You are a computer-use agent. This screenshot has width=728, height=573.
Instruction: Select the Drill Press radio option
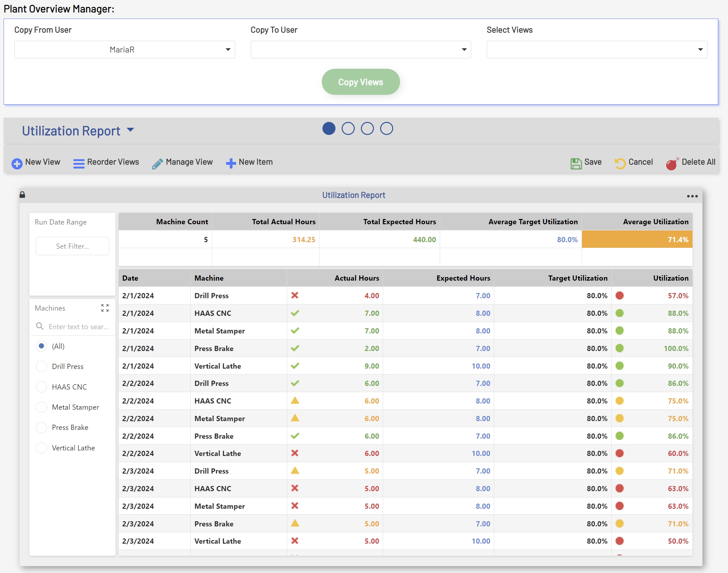(41, 366)
